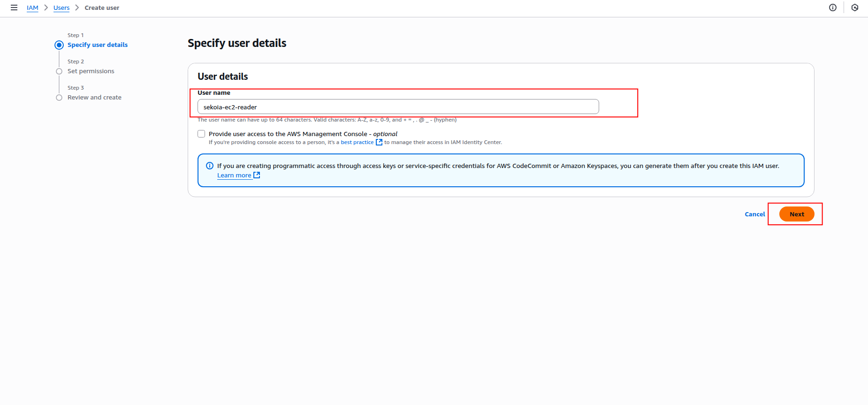The height and width of the screenshot is (405, 868).
Task: Open the Learn more link
Action: click(x=234, y=176)
